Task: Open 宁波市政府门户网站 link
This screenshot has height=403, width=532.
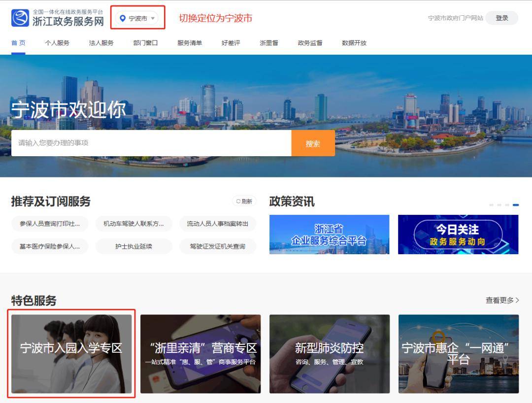Action: tap(455, 18)
